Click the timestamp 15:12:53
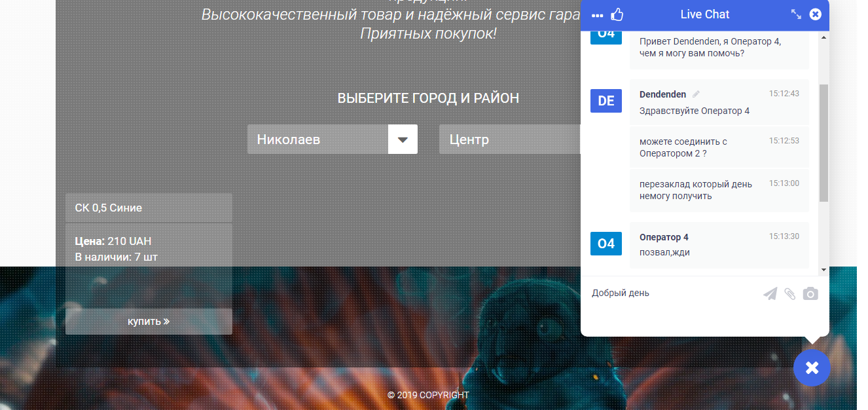This screenshot has height=410, width=868. 784,141
